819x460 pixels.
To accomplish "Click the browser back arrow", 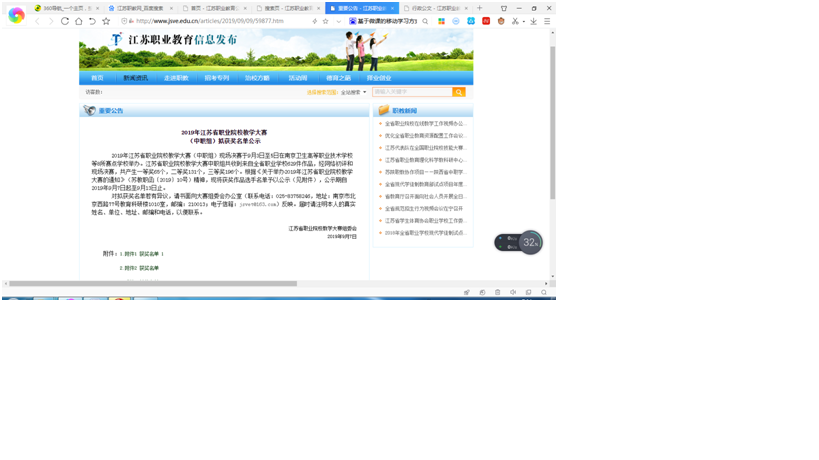I will click(37, 21).
